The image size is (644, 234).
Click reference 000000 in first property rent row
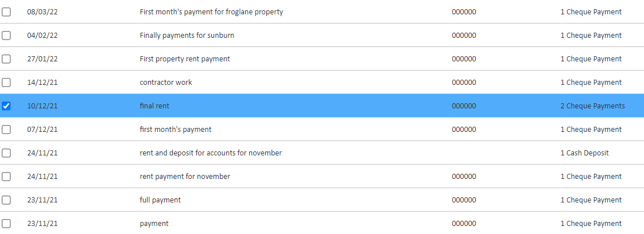tap(464, 59)
